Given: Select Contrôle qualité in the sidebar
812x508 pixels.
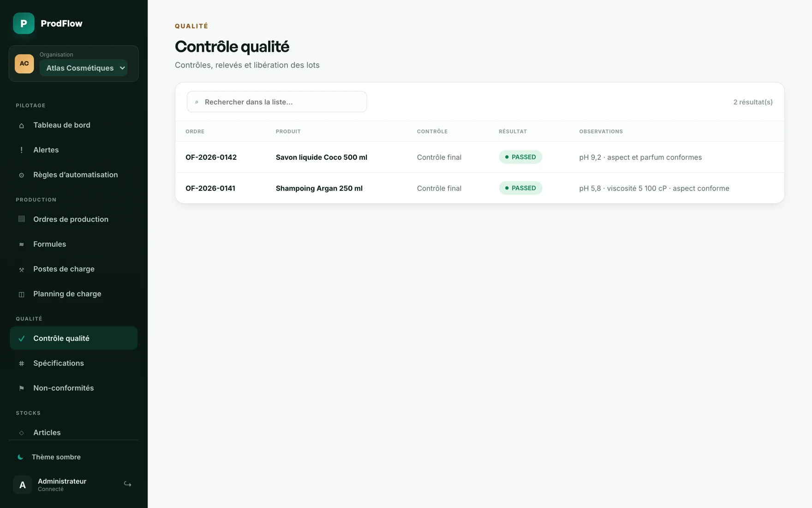Looking at the screenshot, I should (x=73, y=339).
